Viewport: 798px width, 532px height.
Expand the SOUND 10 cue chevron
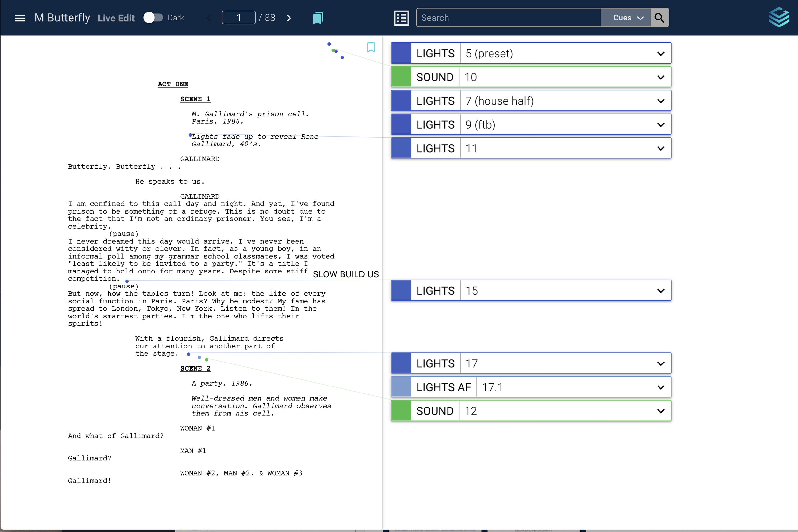pyautogui.click(x=660, y=77)
